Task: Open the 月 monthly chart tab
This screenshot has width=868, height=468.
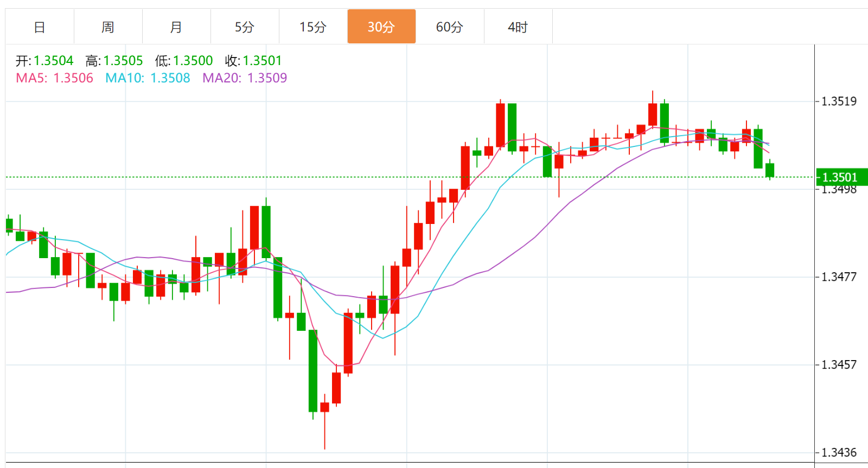Action: tap(176, 27)
